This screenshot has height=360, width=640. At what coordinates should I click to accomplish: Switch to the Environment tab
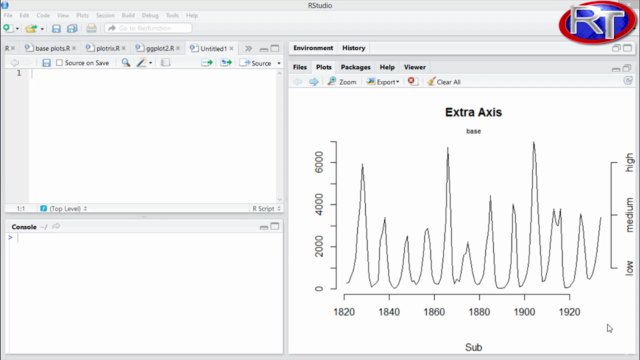tap(313, 48)
